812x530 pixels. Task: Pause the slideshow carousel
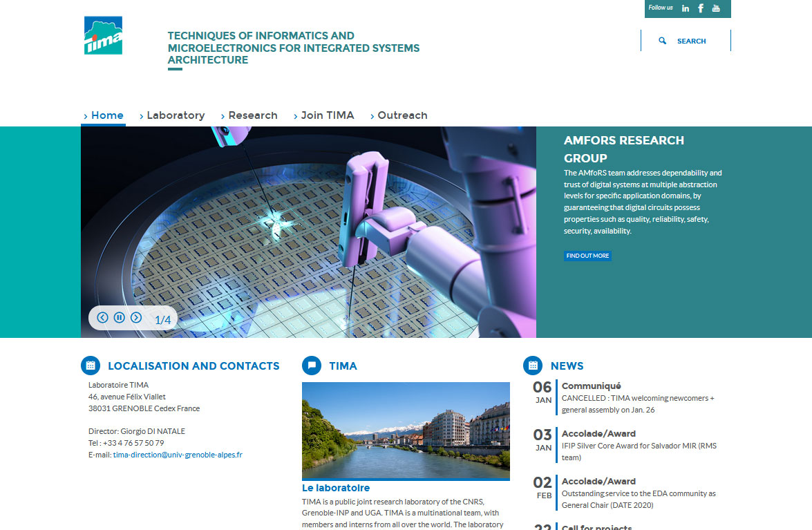click(x=119, y=318)
